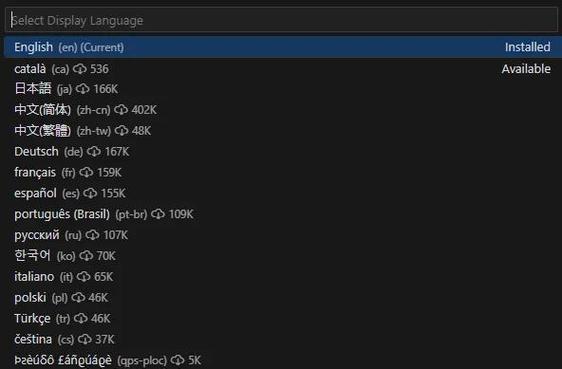Click cloud download icon beside Korean (ko)
The height and width of the screenshot is (369, 562).
pos(86,256)
